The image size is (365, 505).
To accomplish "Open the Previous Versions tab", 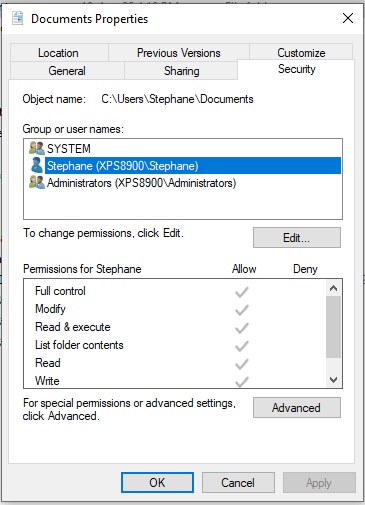I will tap(179, 53).
